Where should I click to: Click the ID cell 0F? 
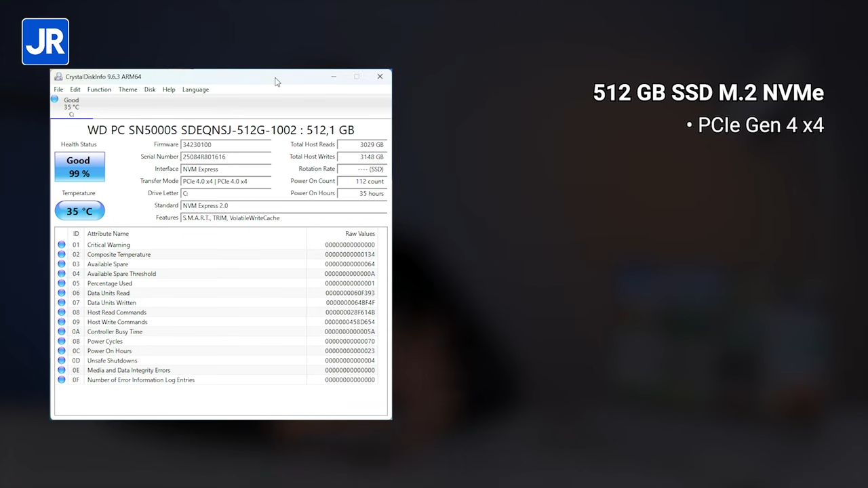76,380
